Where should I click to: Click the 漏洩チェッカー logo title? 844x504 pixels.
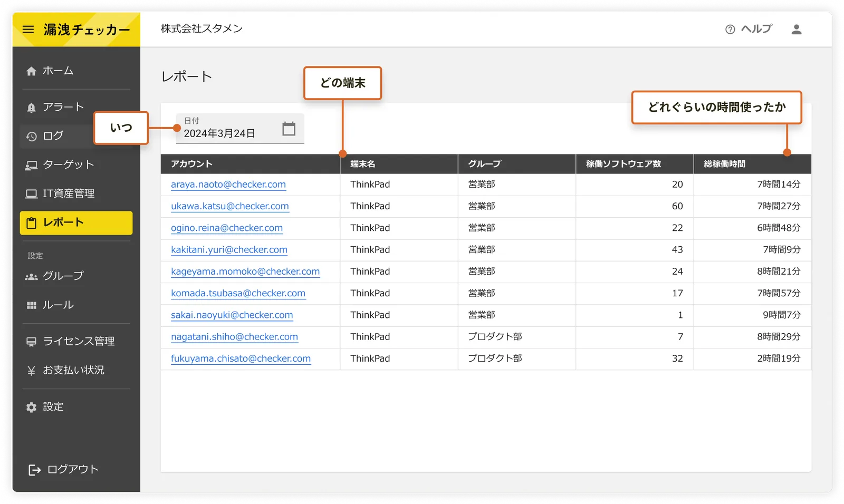click(87, 30)
